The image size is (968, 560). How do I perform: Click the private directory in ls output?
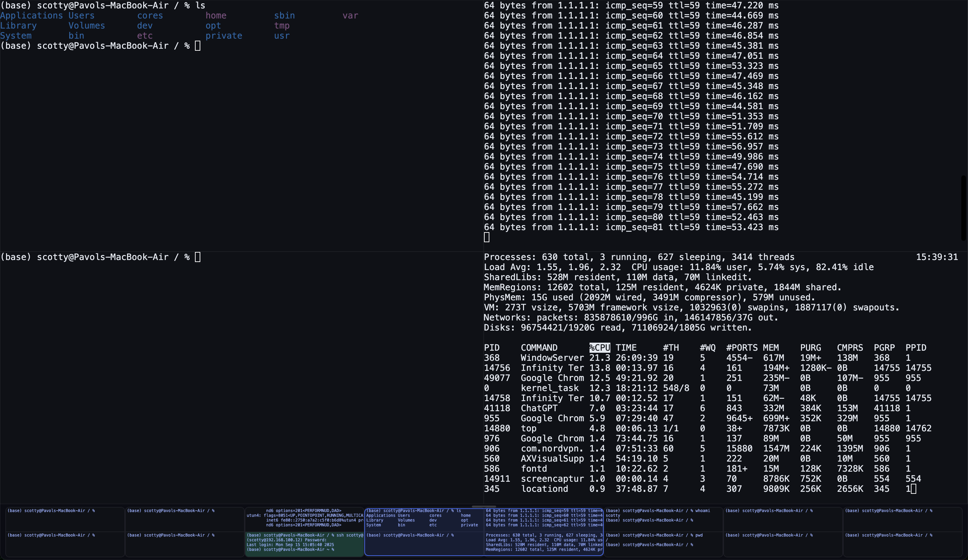click(x=224, y=36)
